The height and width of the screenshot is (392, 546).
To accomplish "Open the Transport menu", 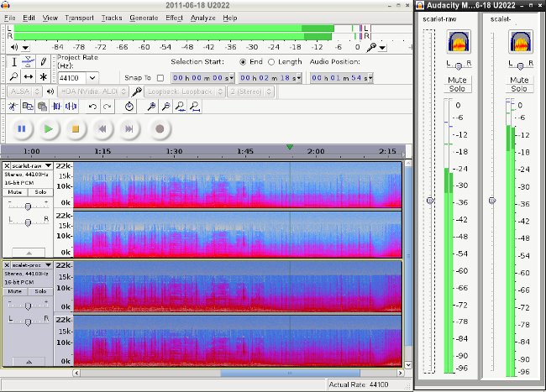I will tap(80, 18).
